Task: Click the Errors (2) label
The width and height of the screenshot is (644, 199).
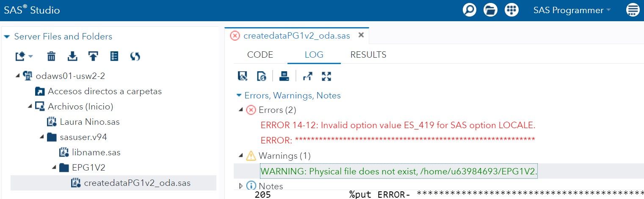Action: [277, 110]
